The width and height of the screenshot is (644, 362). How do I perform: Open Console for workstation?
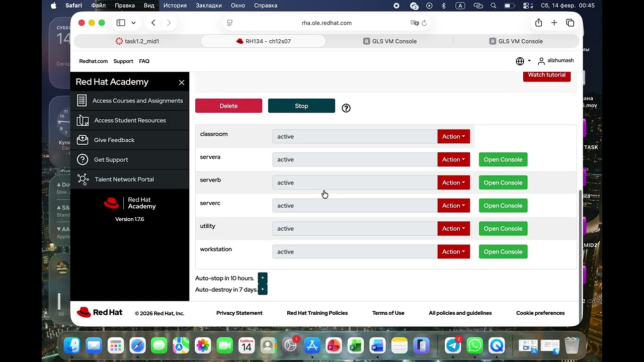click(503, 251)
